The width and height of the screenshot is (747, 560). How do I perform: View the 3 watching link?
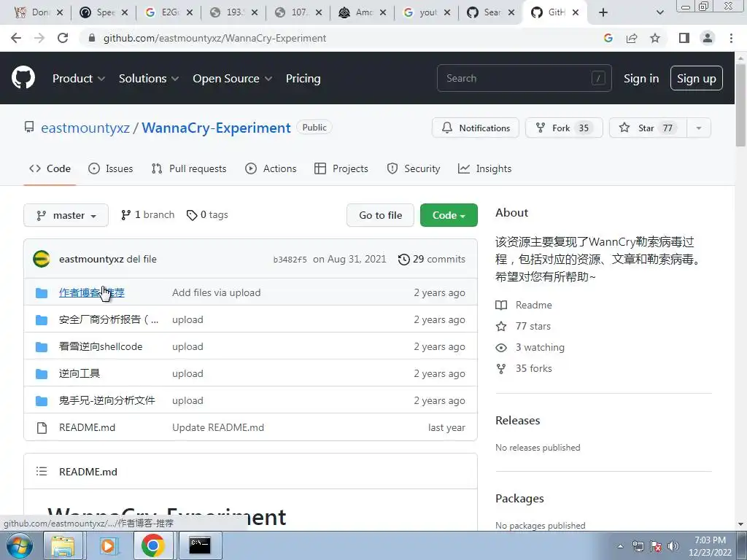(x=530, y=347)
